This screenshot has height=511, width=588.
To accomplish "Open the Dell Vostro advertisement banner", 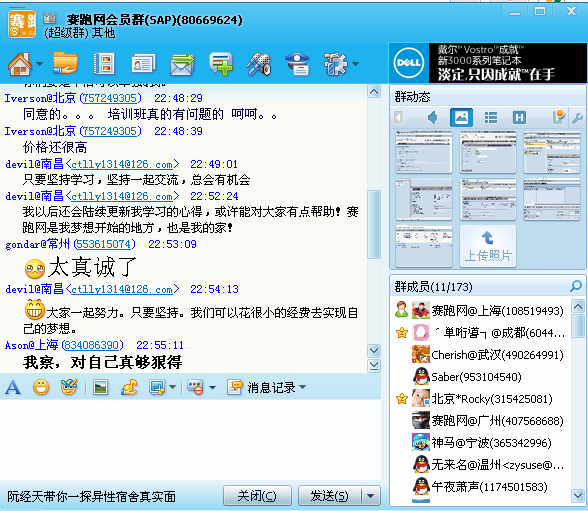I will (x=488, y=63).
